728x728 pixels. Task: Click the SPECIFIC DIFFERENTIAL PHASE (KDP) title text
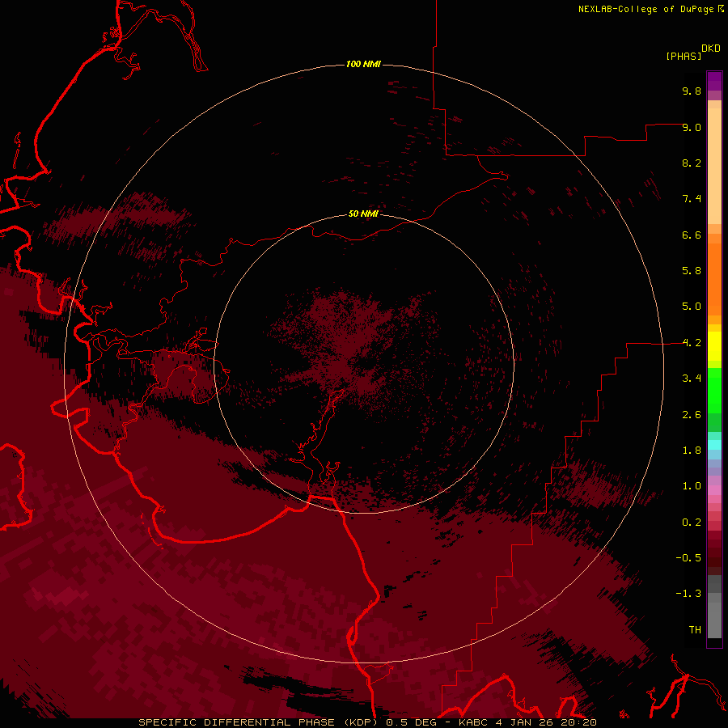[x=258, y=722]
